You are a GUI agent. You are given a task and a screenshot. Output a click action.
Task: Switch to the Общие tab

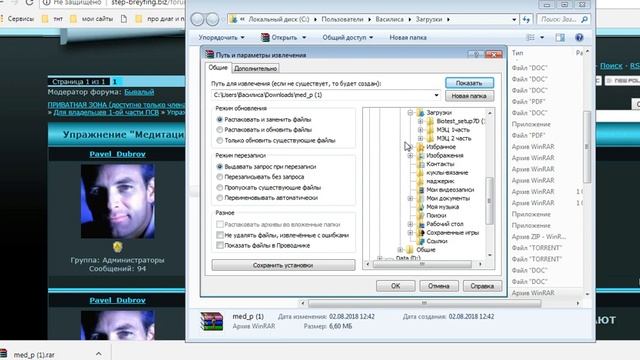[x=218, y=68]
